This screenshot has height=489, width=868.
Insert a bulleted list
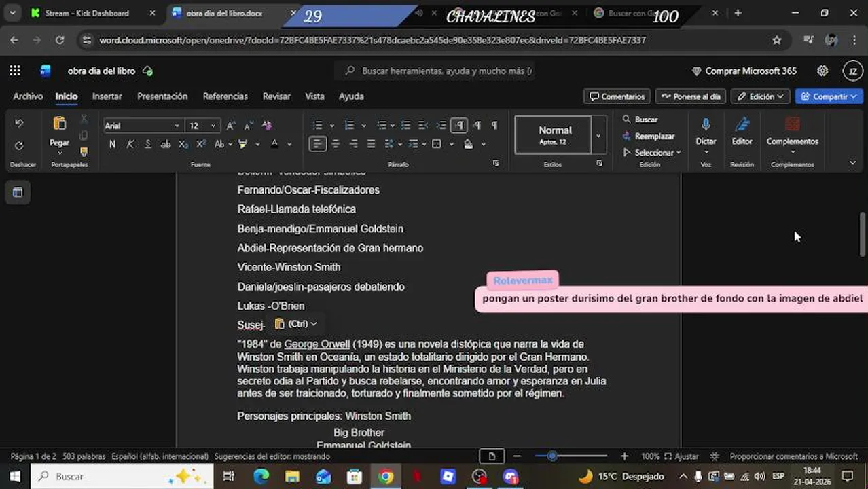[x=317, y=126]
